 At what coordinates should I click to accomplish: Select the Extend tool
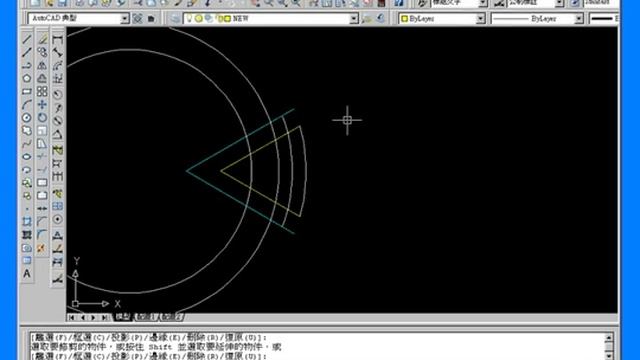point(42,170)
